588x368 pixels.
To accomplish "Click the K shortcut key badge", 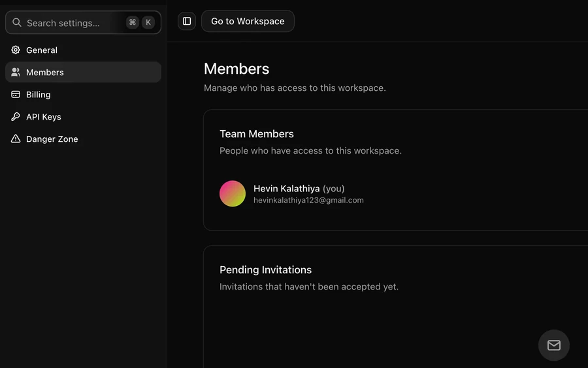I will pyautogui.click(x=148, y=22).
